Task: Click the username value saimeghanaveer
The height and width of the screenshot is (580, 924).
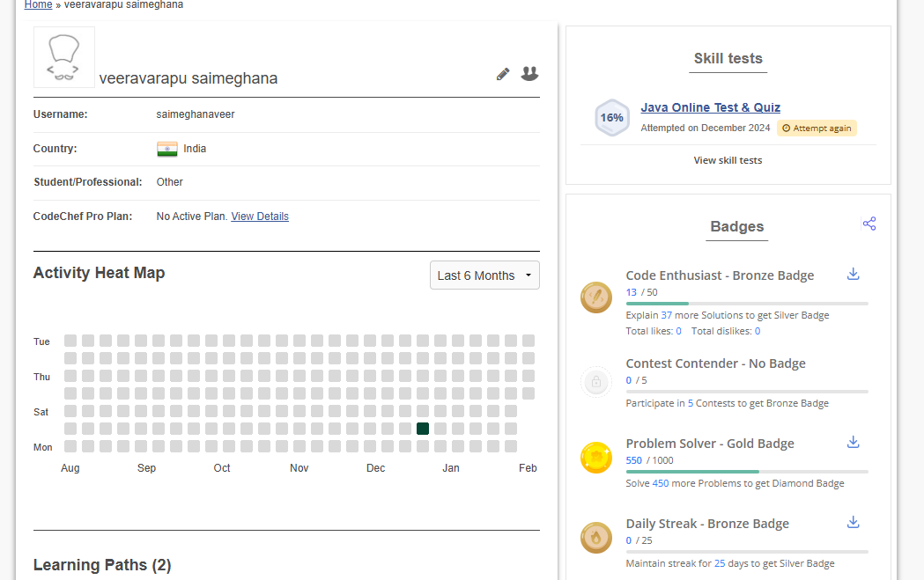Action: tap(195, 114)
